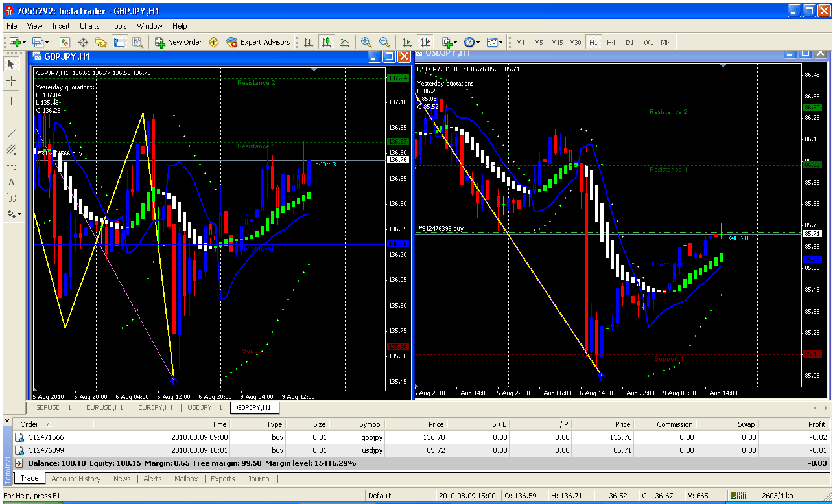Viewport: 835px width, 504px height.
Task: Open the Charts menu
Action: coord(89,26)
